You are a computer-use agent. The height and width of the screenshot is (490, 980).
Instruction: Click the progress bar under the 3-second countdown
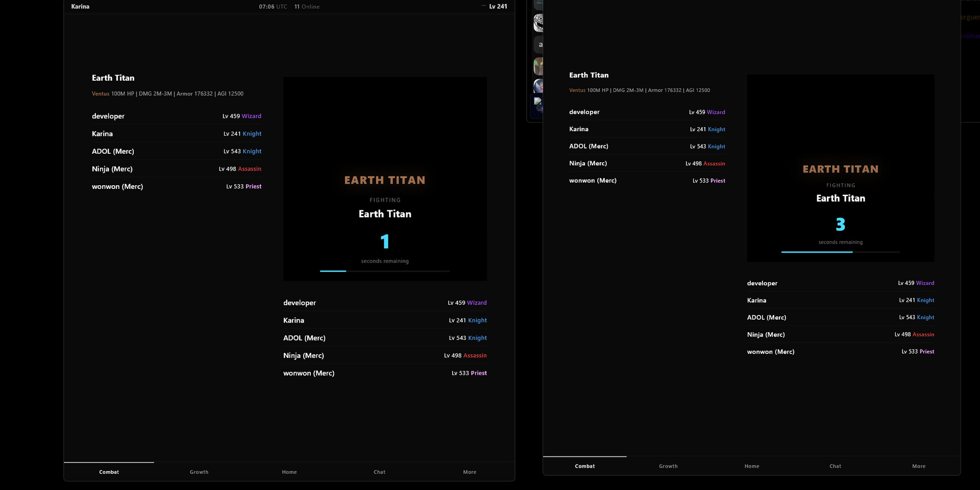point(840,252)
